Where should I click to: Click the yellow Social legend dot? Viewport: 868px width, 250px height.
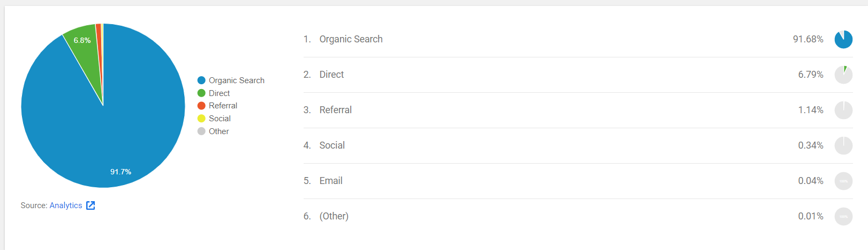coord(201,119)
